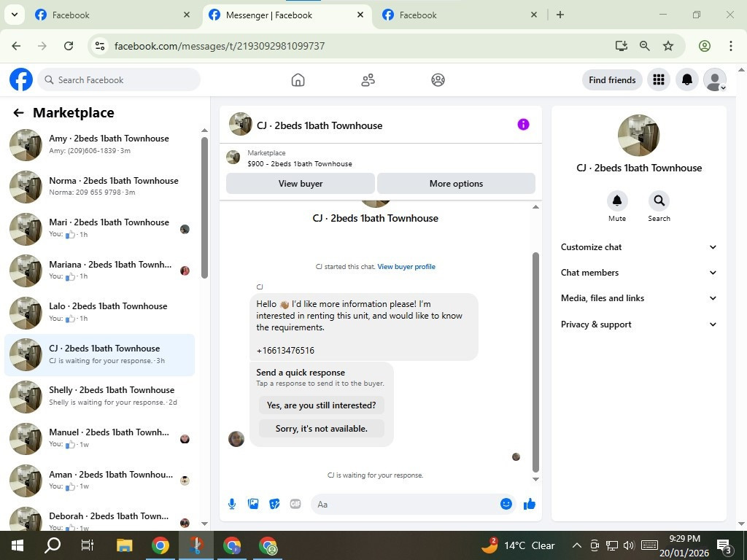Expand Customize chat section

pos(638,247)
